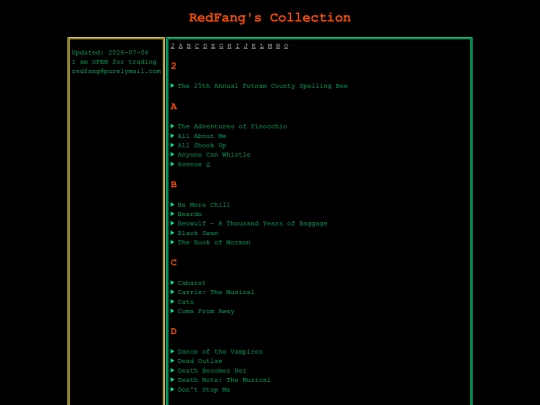Expand the Come From Away entry
This screenshot has width=540, height=405.
pos(202,311)
